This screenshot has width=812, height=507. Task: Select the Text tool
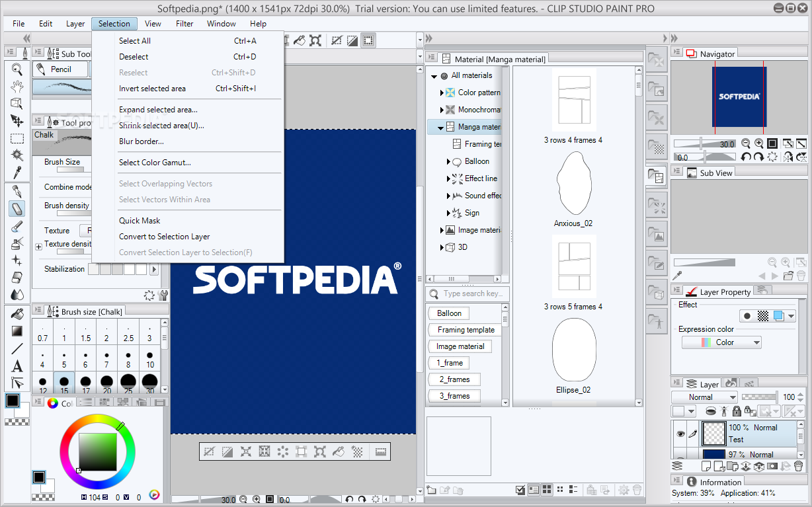tap(17, 366)
